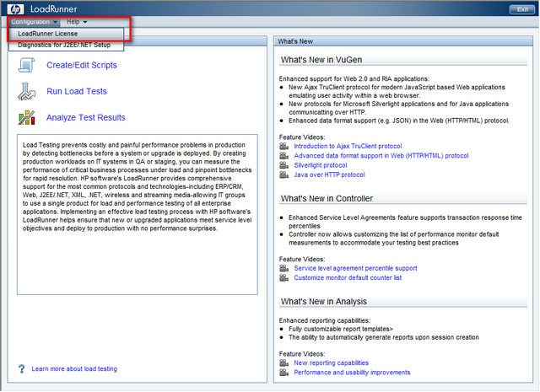Open Learn more about load testing link
The height and width of the screenshot is (392, 540).
pyautogui.click(x=74, y=369)
